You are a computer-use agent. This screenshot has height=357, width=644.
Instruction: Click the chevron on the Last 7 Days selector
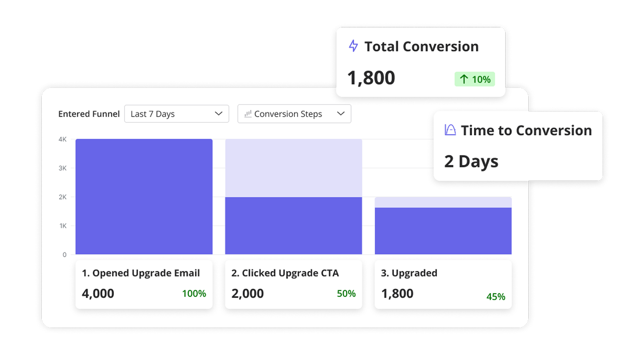click(x=219, y=114)
